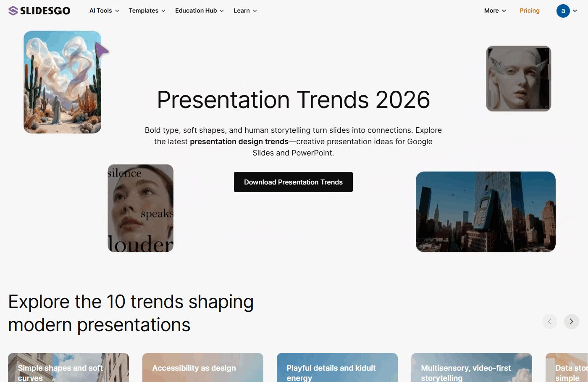Click Download Presentation Trends button
The height and width of the screenshot is (382, 588).
293,182
